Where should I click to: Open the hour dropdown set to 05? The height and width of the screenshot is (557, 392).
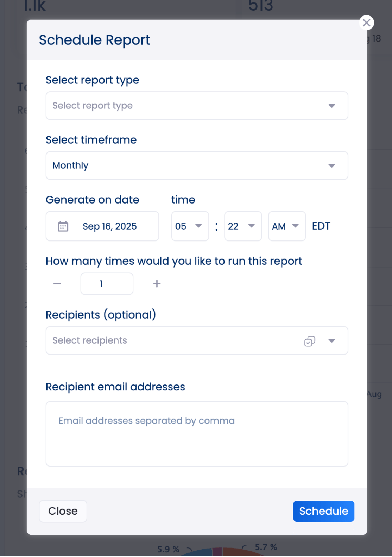pos(190,226)
